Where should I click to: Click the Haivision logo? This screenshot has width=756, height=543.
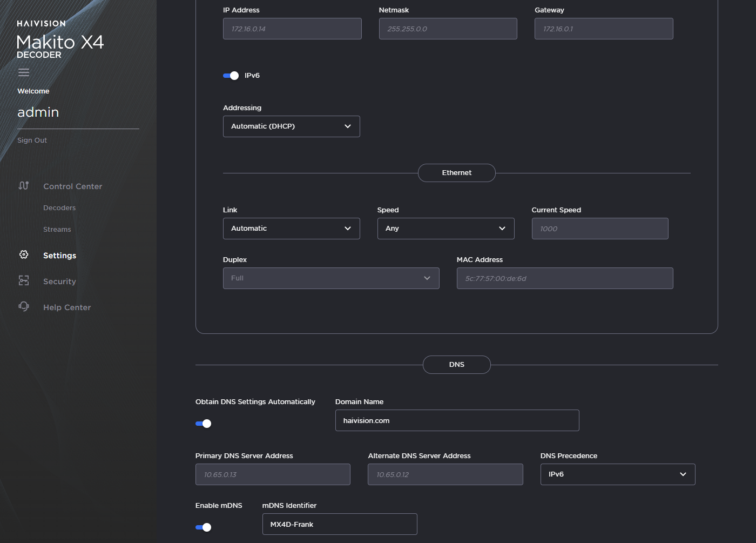click(41, 24)
